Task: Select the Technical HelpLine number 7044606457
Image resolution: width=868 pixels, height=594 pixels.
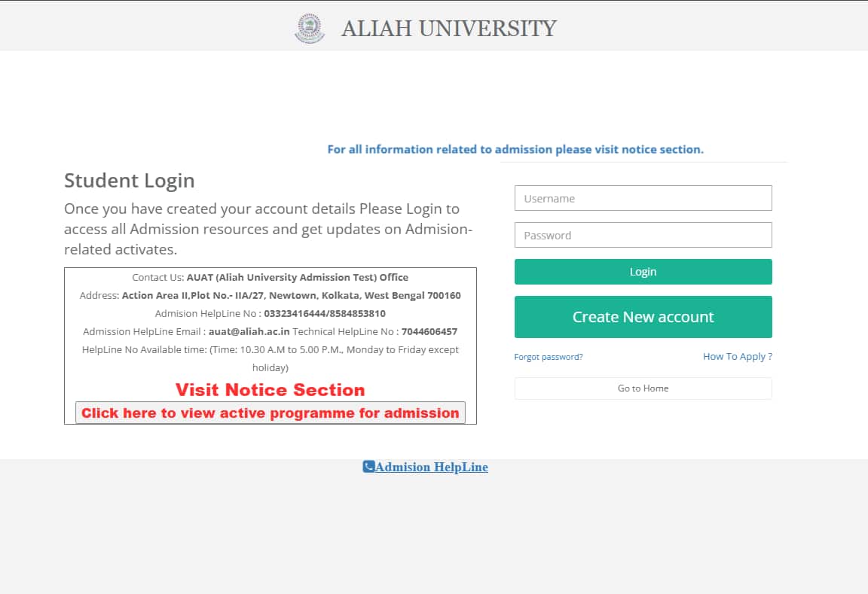Action: coord(429,331)
